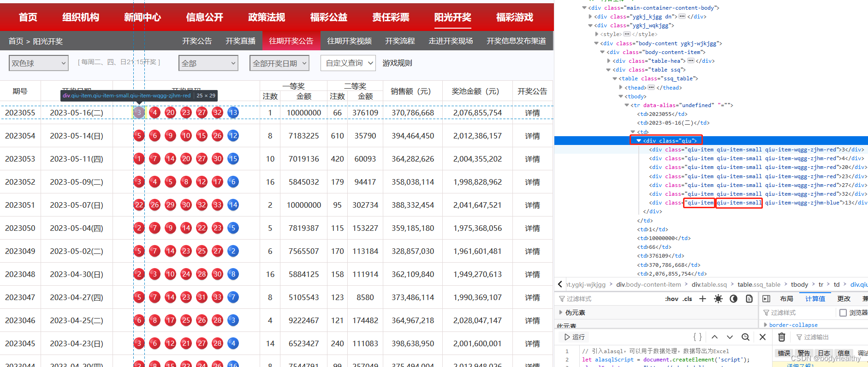This screenshot has width=868, height=367.
Task: Click blue ball 13 in draw 2023055
Action: tap(233, 112)
